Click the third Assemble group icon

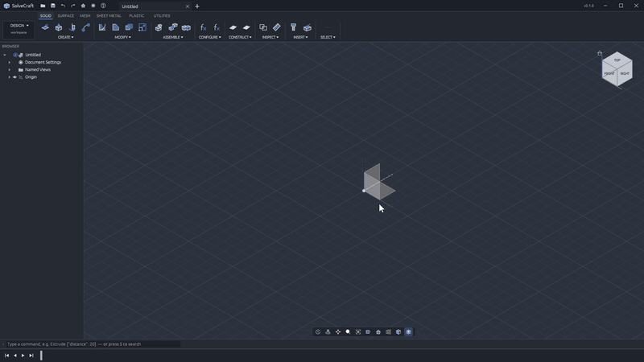[186, 27]
